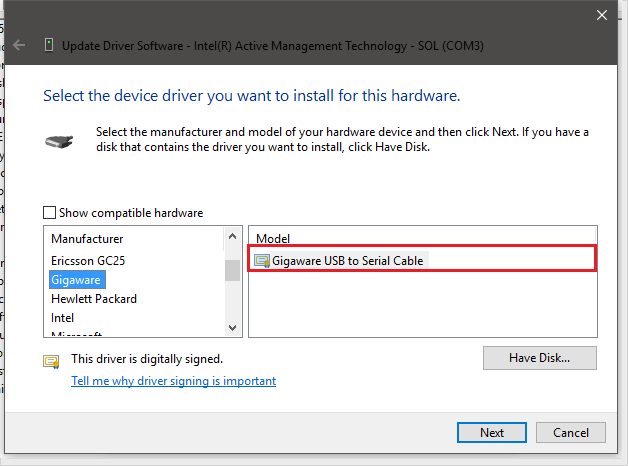Image resolution: width=628 pixels, height=466 pixels.
Task: Select Gigaware USB to Serial Cable model
Action: 348,261
